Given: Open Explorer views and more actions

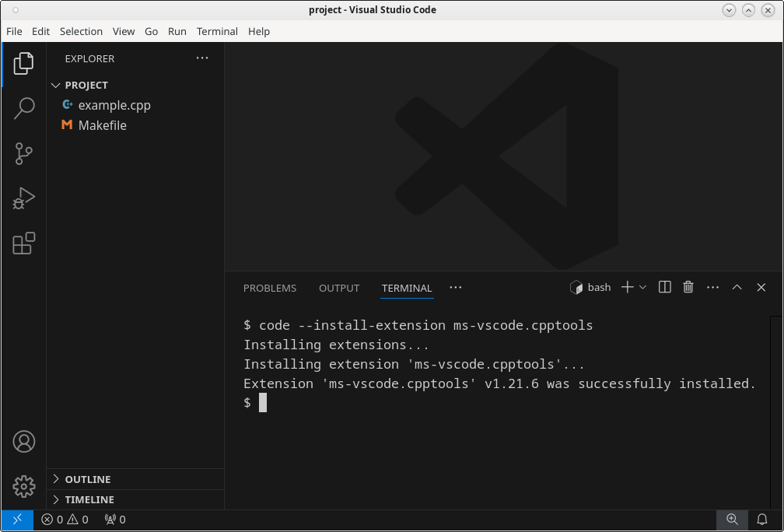Looking at the screenshot, I should 202,58.
